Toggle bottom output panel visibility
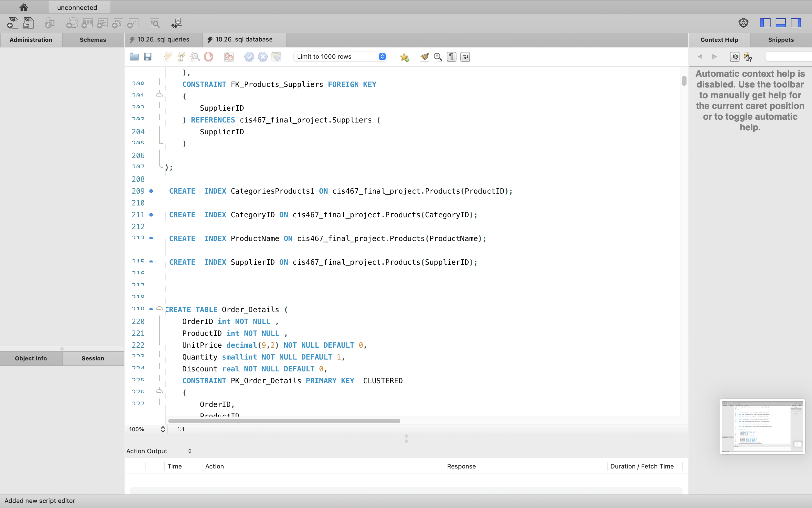 point(780,23)
